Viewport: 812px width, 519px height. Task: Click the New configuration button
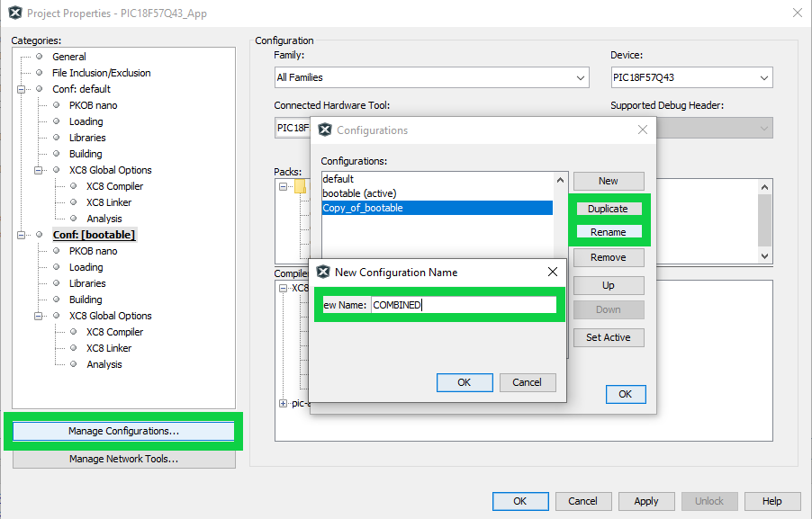(608, 181)
